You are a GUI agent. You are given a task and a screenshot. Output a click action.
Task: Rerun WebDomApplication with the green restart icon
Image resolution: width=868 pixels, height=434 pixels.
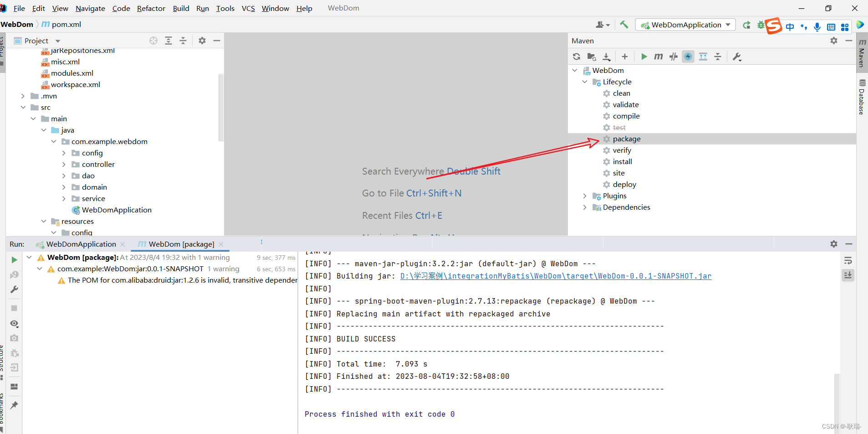746,25
